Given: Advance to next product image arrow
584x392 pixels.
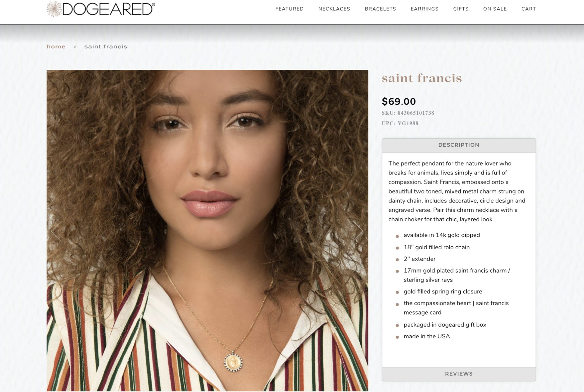Looking at the screenshot, I should (x=358, y=231).
